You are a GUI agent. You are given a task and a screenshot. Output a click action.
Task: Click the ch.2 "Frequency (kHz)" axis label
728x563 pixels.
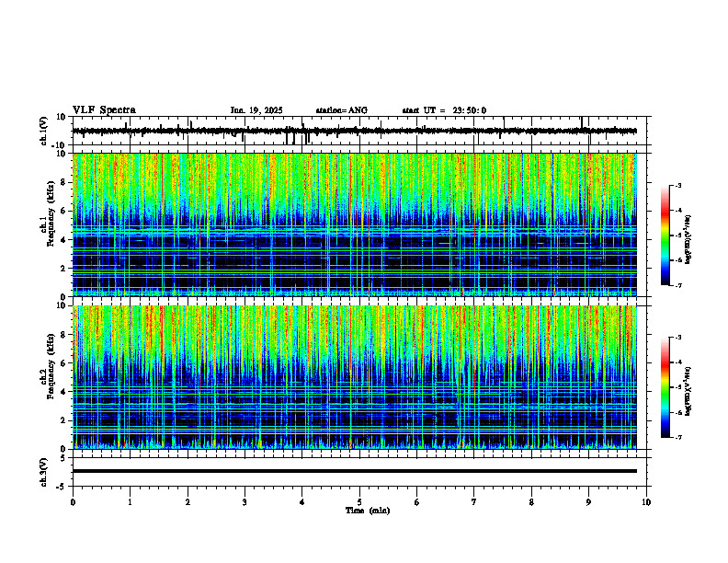pos(51,365)
